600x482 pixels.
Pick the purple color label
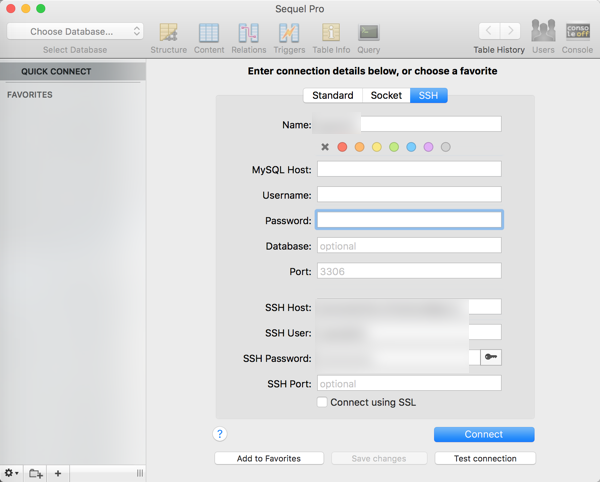pos(428,147)
